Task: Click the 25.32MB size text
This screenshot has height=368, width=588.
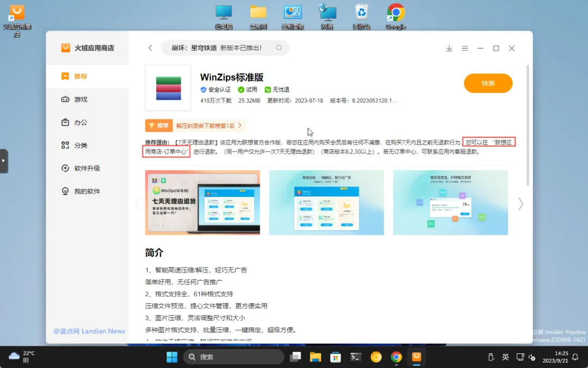Action: 249,101
